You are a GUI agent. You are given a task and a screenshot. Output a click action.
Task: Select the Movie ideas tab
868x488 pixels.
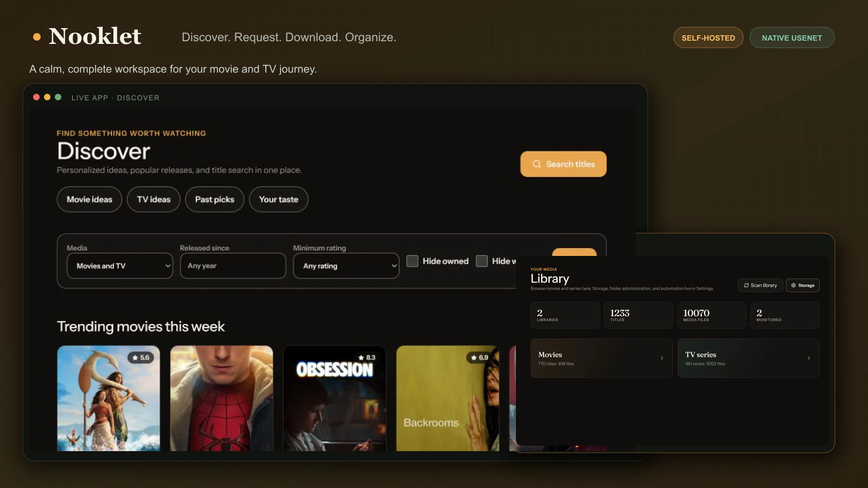90,200
